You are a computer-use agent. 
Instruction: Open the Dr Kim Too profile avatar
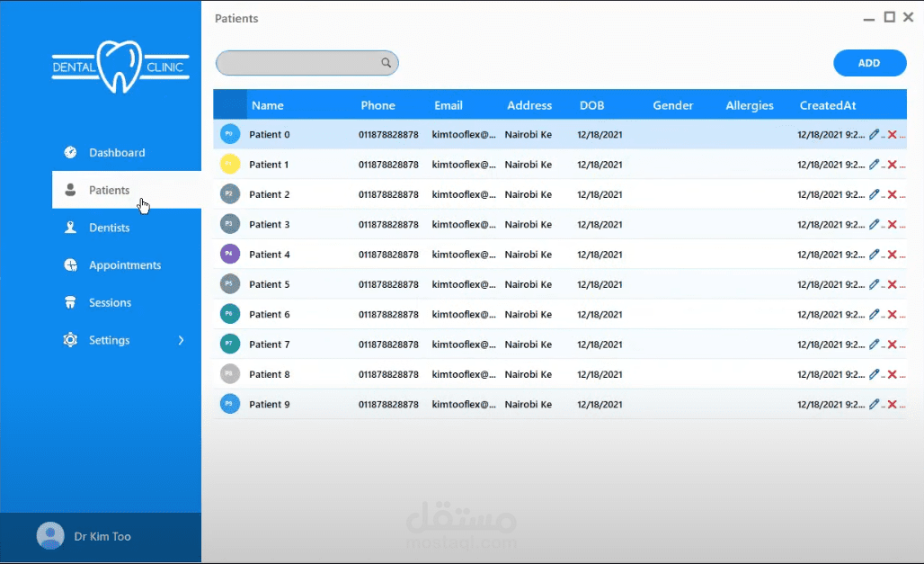click(49, 536)
